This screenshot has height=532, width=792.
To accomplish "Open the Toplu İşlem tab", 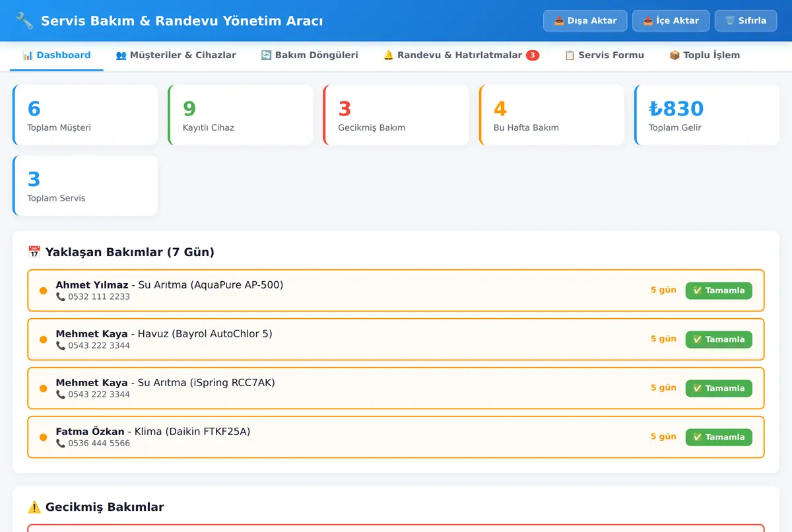I will tap(704, 55).
